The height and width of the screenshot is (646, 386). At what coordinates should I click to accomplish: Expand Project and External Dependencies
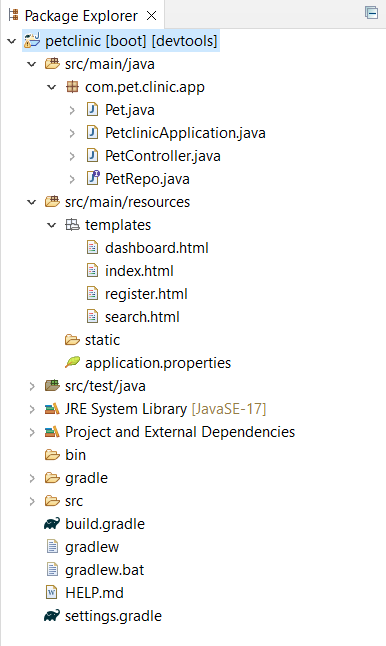click(x=32, y=433)
